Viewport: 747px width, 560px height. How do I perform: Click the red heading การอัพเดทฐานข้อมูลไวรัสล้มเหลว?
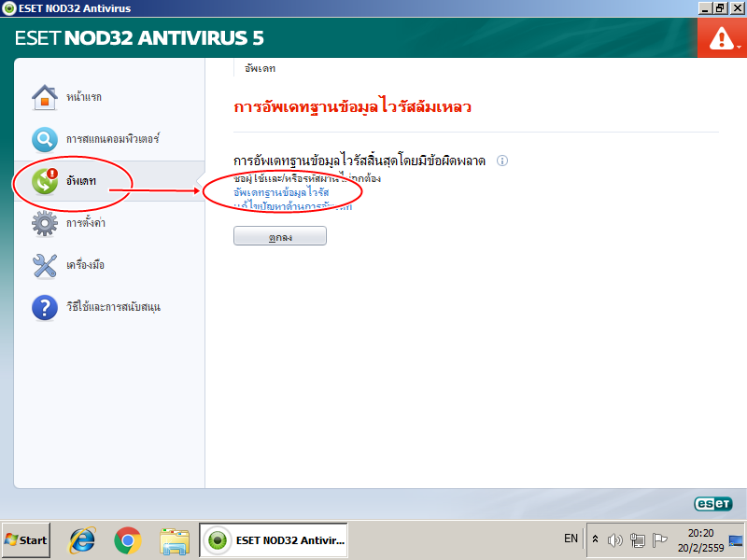tap(353, 106)
